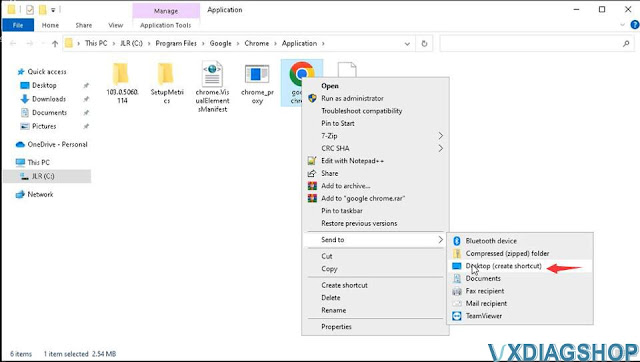640x362 pixels.
Task: Open the quick access toolbar customize dropdown
Action: tap(53, 10)
